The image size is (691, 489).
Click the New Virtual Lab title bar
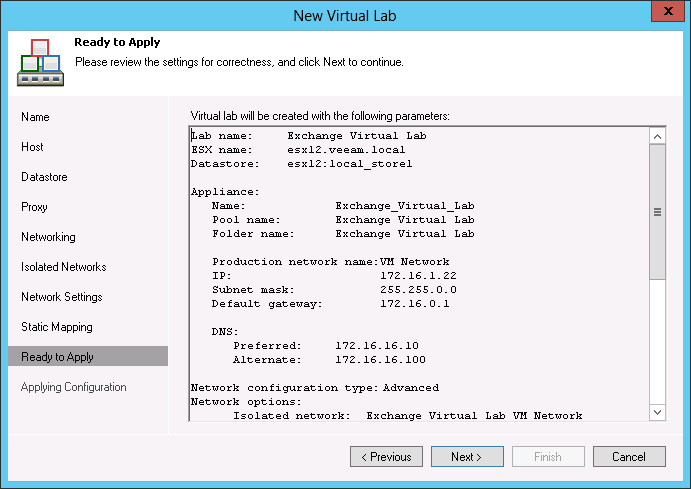(345, 15)
